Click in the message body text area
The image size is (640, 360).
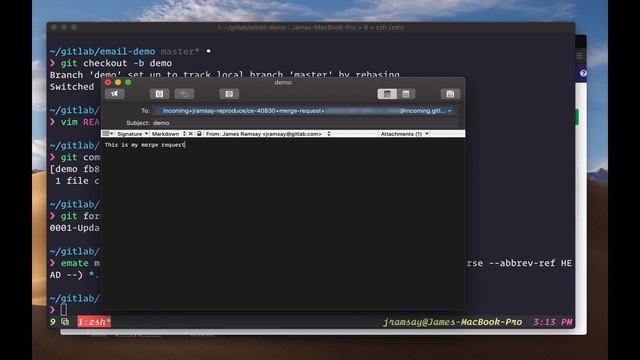[282, 224]
